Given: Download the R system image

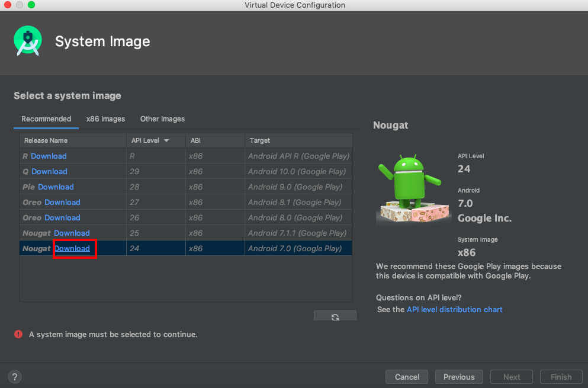Looking at the screenshot, I should [49, 156].
